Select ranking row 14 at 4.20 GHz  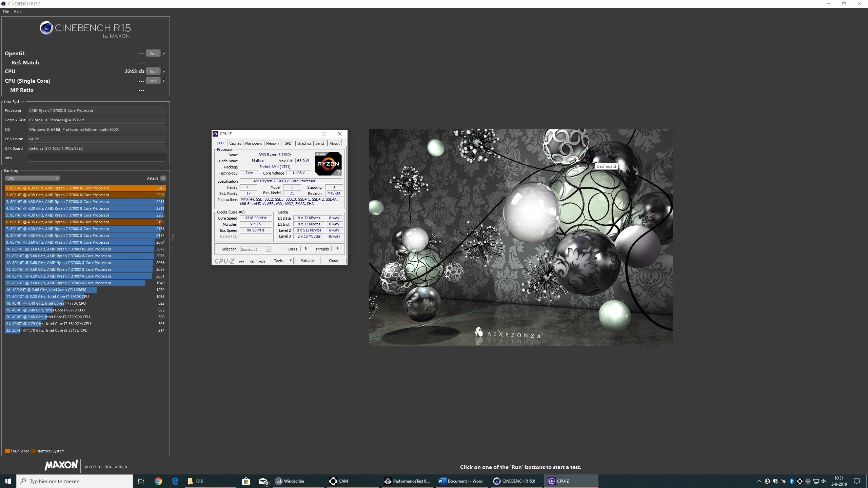(x=85, y=276)
